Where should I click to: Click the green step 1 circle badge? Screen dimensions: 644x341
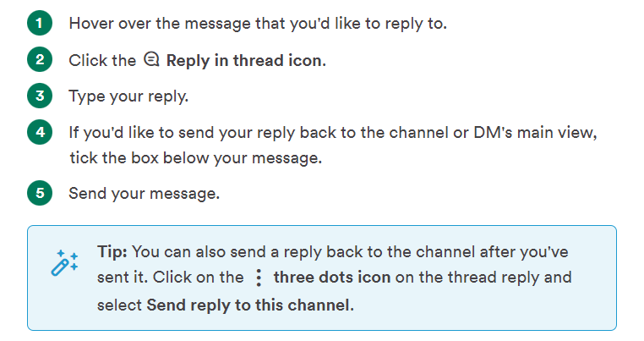point(40,23)
